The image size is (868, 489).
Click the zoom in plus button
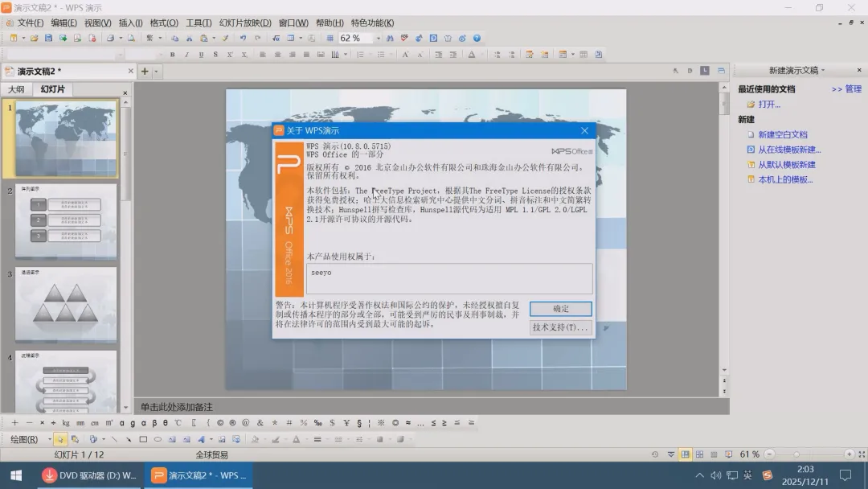[850, 454]
